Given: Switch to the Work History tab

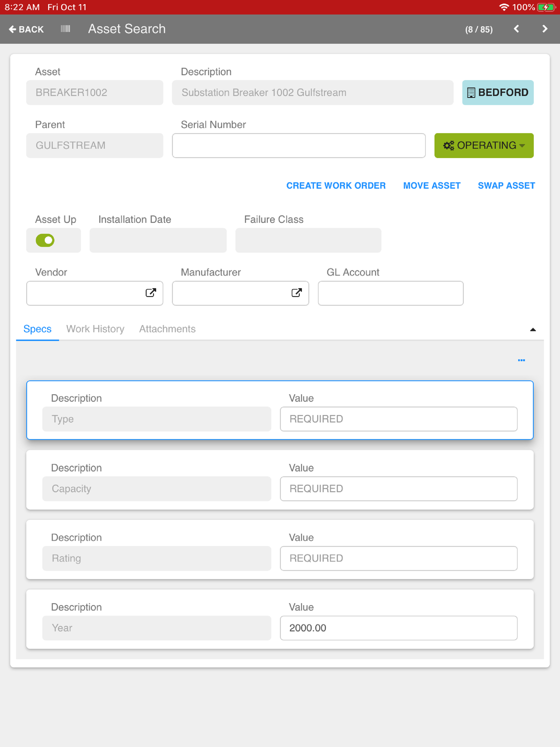Looking at the screenshot, I should pyautogui.click(x=95, y=329).
